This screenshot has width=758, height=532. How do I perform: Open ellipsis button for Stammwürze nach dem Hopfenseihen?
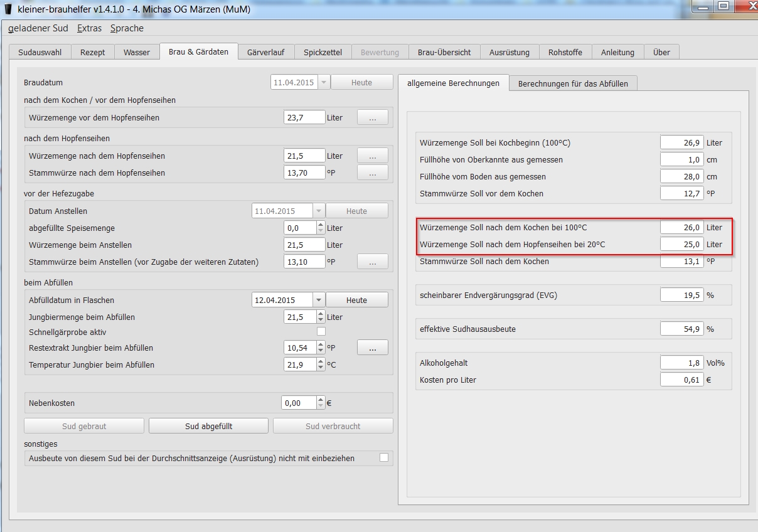pos(372,173)
